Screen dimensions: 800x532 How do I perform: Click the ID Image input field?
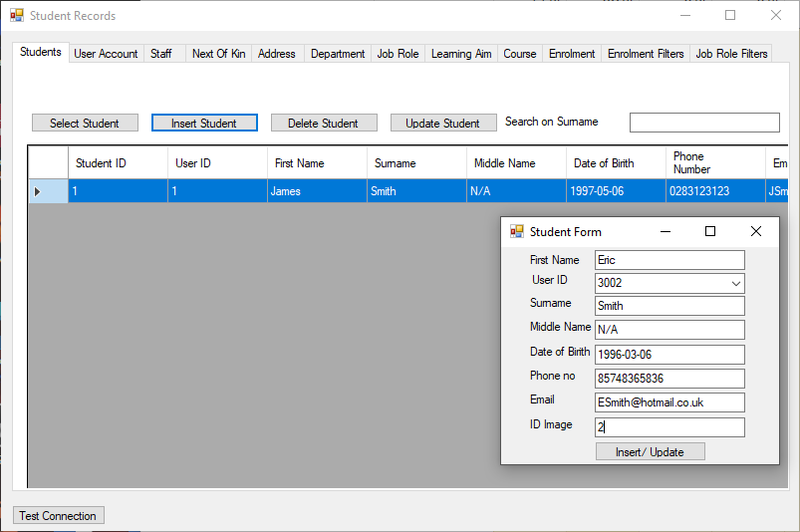click(669, 427)
